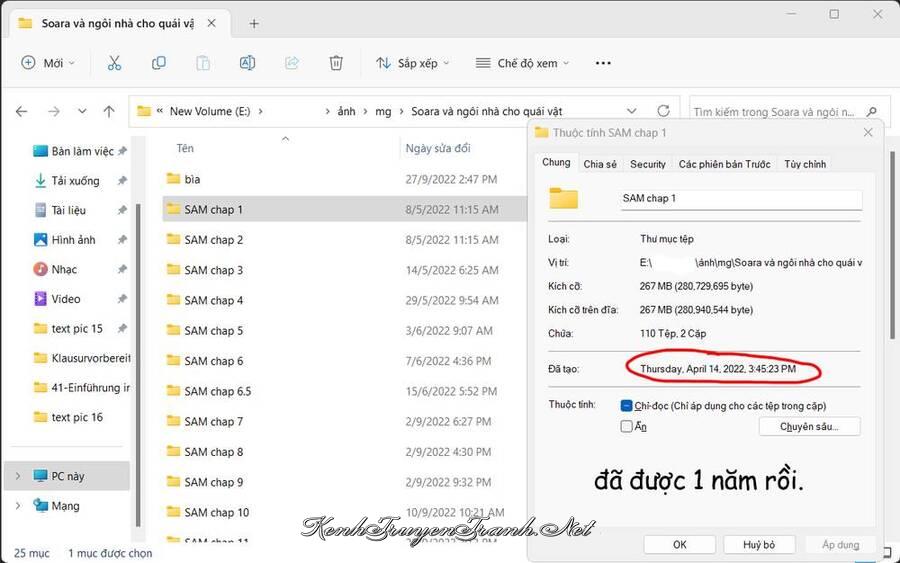
Task: Click the folder name field SAM chap 1
Action: [x=741, y=199]
